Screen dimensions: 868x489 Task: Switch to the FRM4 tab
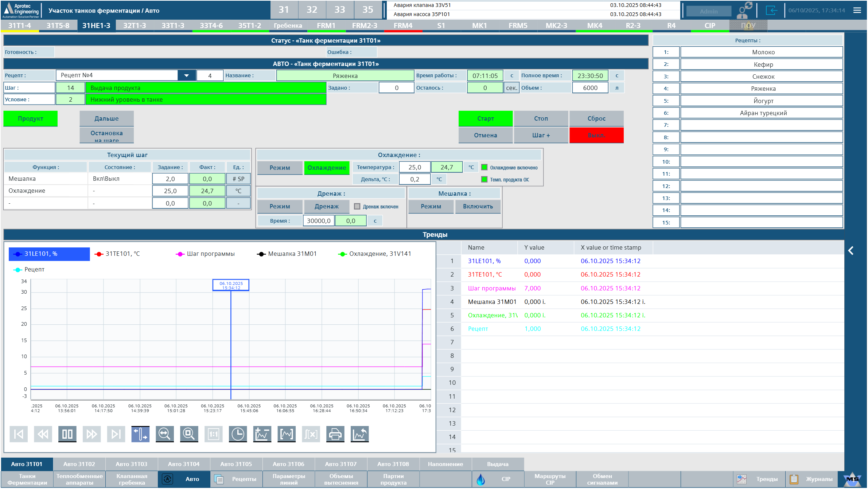coord(403,26)
